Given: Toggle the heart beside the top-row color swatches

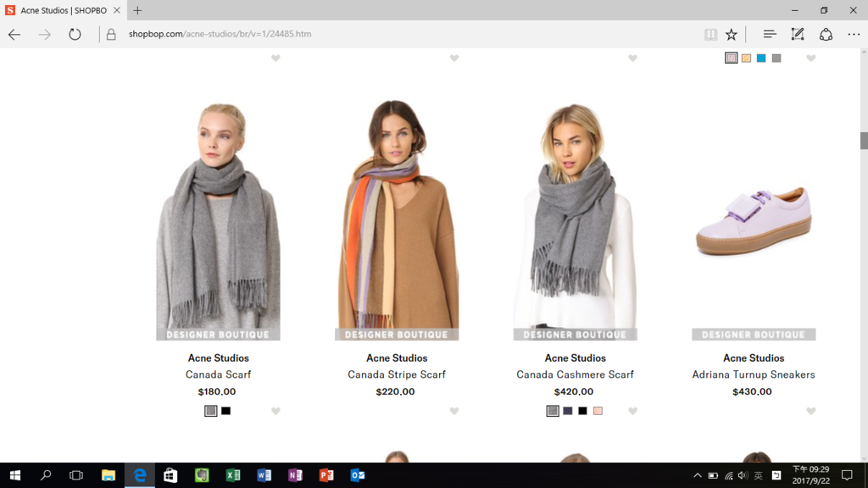Looking at the screenshot, I should pyautogui.click(x=811, y=58).
